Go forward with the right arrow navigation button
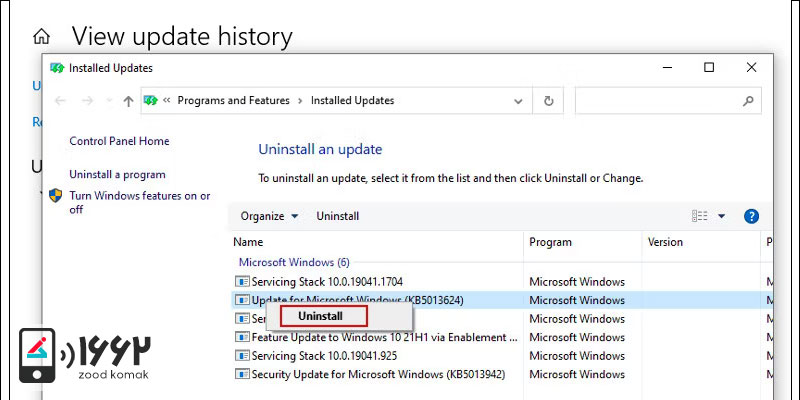Screen dimensions: 800x400 (87, 101)
